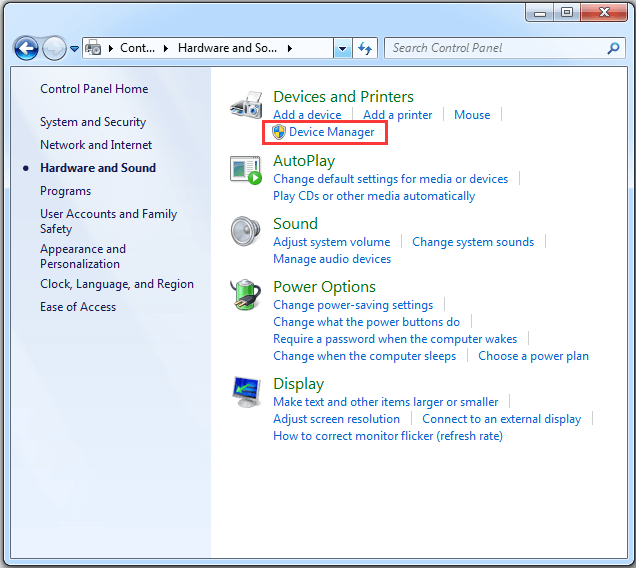Screen dimensions: 636x568
Task: Click Change what the power buttons do
Action: (367, 322)
